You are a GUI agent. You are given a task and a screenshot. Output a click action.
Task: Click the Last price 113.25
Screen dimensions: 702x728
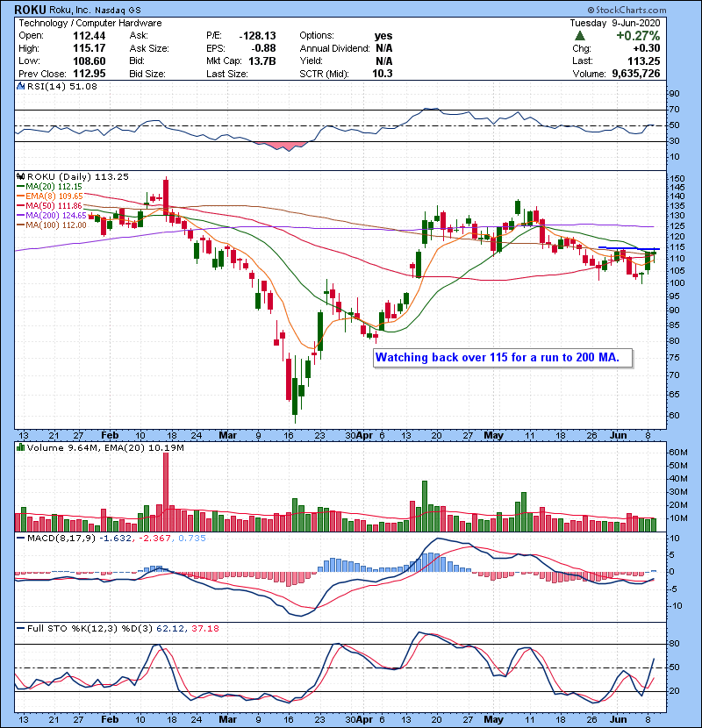pos(643,61)
